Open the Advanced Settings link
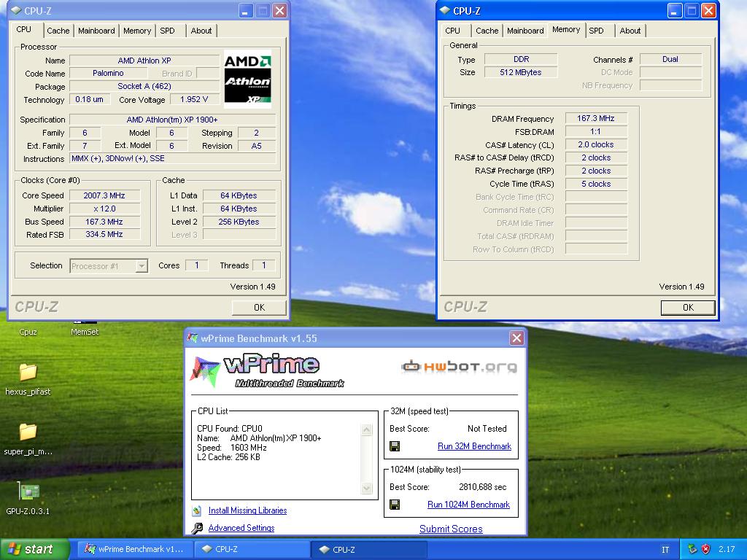This screenshot has height=560, width=747. [241, 528]
